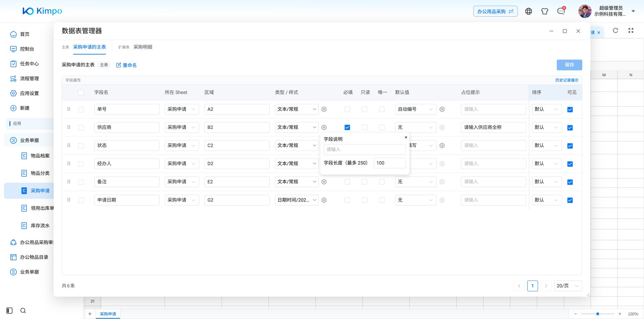
Task: Open the messages icon with badge
Action: (x=561, y=11)
